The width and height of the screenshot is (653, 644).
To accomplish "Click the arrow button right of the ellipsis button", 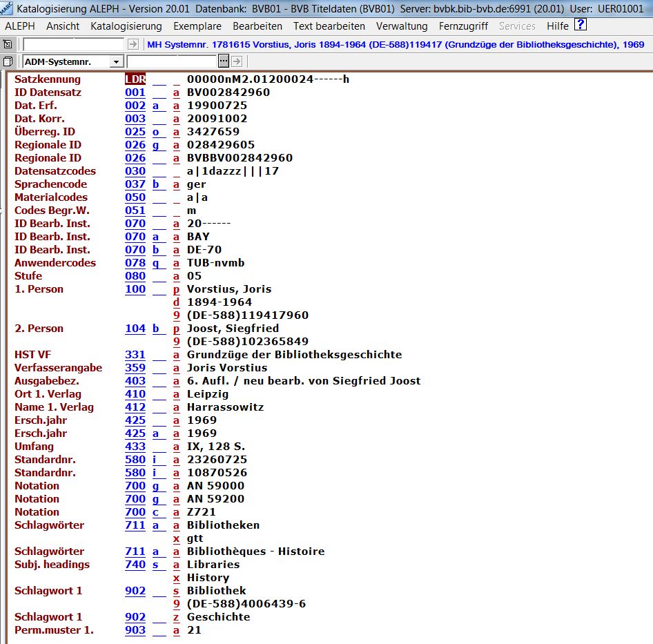I will 237,61.
